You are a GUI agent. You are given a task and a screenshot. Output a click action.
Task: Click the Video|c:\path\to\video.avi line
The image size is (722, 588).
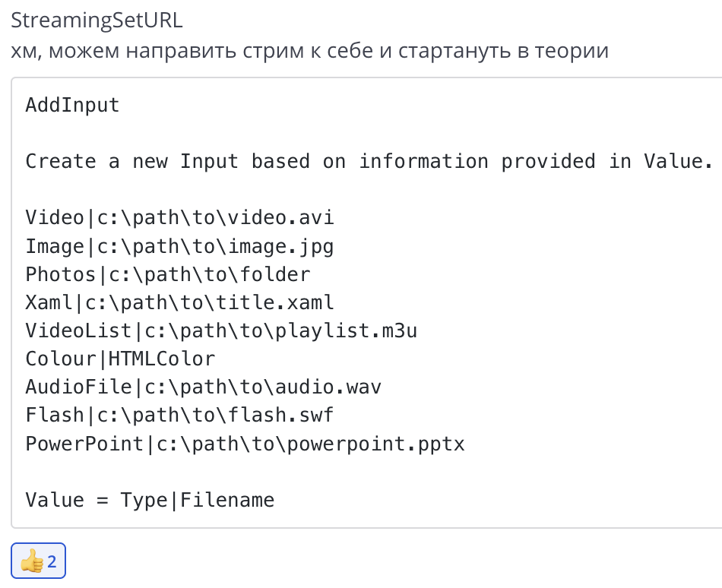pos(179,218)
